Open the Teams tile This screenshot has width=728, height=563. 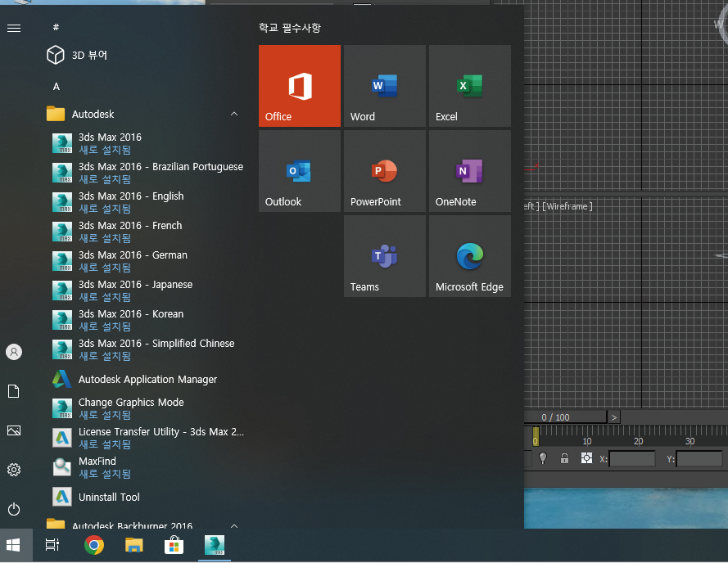pos(384,256)
